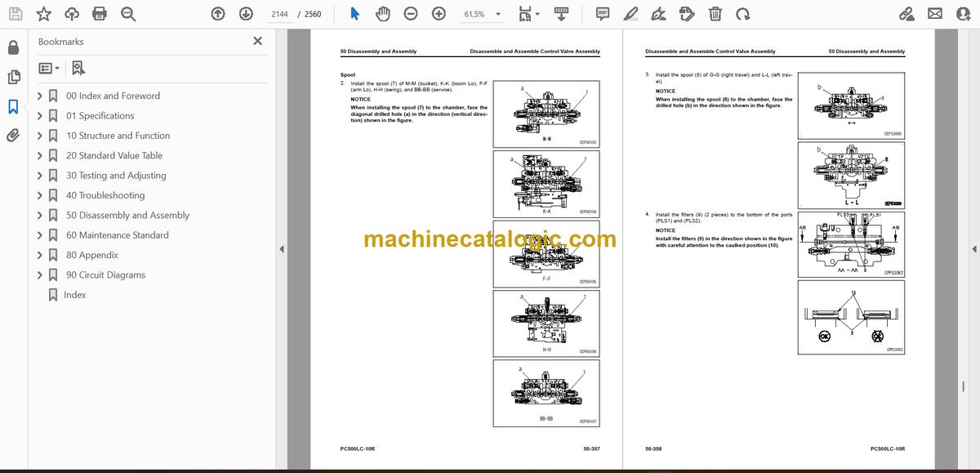Image resolution: width=980 pixels, height=473 pixels.
Task: Jump to 10 Structure and Function
Action: [x=118, y=136]
